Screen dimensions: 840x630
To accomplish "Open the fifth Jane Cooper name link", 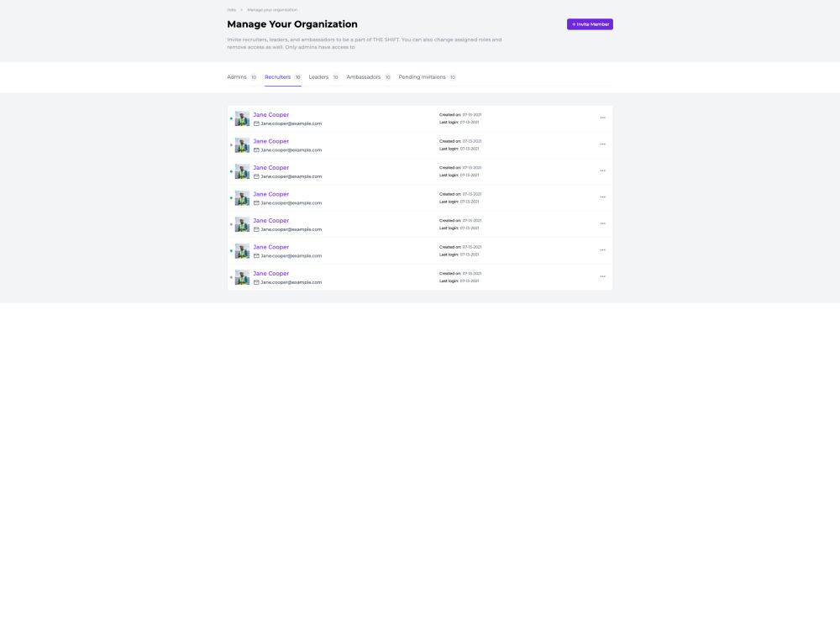I will coord(271,221).
